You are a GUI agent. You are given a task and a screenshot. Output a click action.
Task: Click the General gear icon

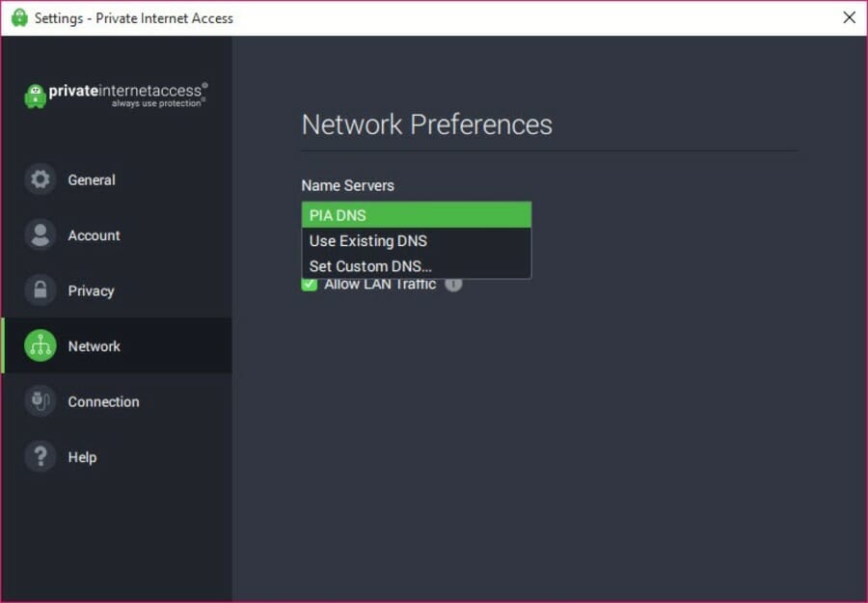[x=40, y=179]
